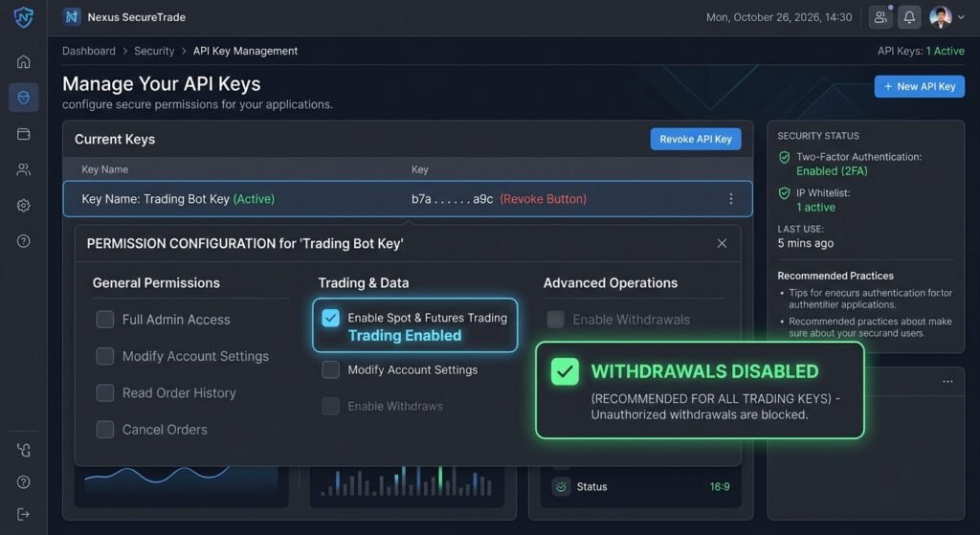Image resolution: width=980 pixels, height=535 pixels.
Task: Click the line chart thumbnail
Action: 181,485
